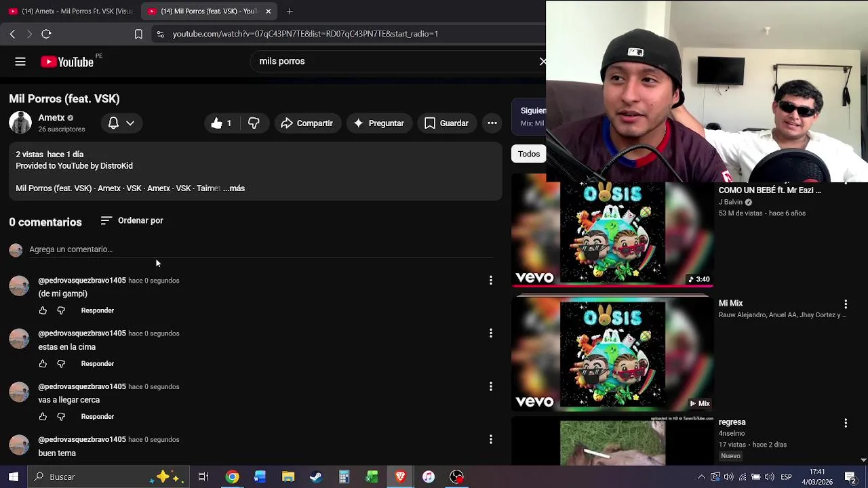Open the YouTube hamburger guide menu
This screenshot has height=488, width=868.
20,62
